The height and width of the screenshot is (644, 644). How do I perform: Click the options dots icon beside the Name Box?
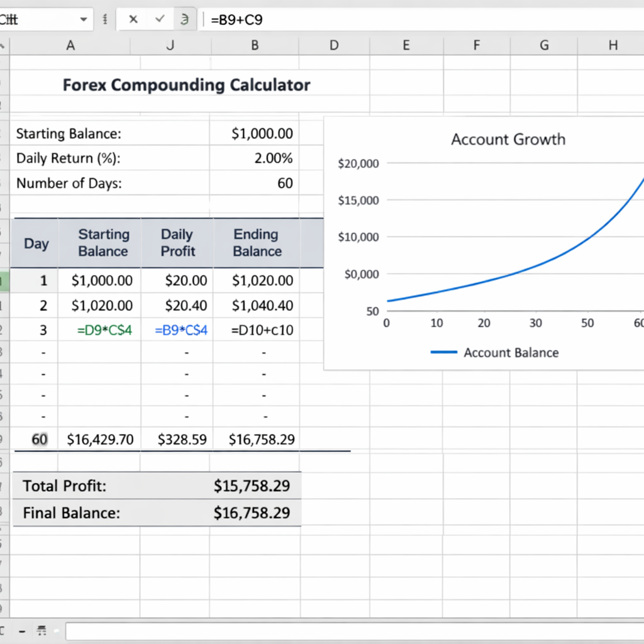pyautogui.click(x=104, y=19)
